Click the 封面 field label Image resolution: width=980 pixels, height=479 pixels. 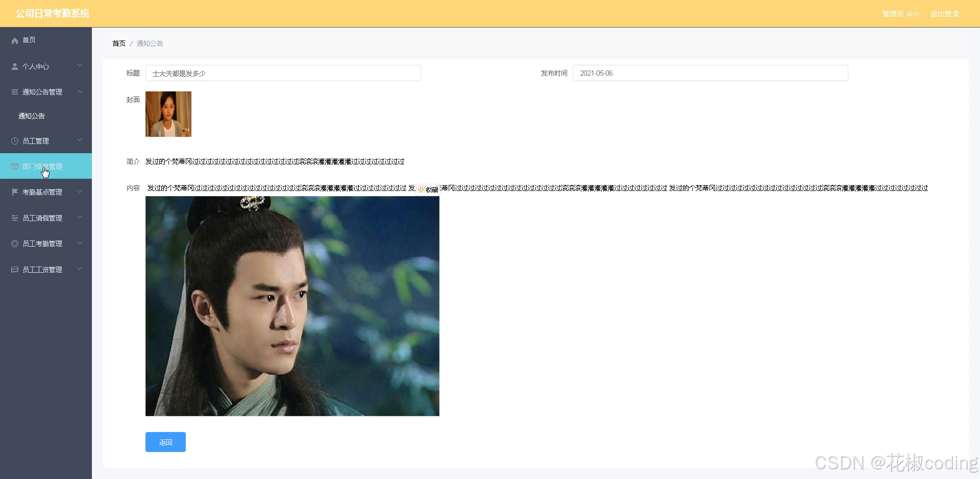[x=133, y=100]
